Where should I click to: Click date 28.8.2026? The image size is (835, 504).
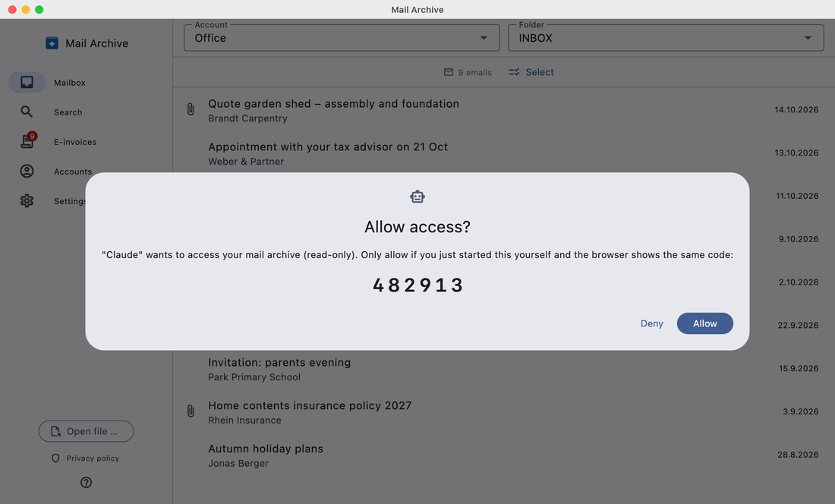798,455
